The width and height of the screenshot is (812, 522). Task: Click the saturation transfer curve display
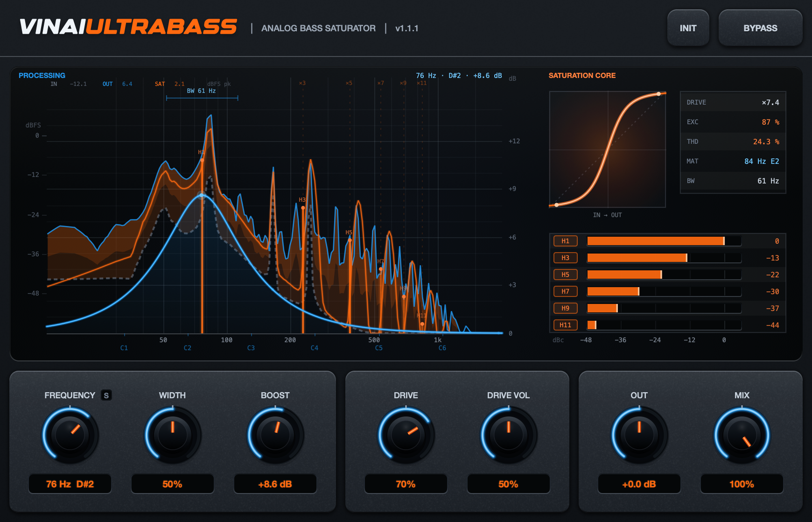pyautogui.click(x=608, y=149)
